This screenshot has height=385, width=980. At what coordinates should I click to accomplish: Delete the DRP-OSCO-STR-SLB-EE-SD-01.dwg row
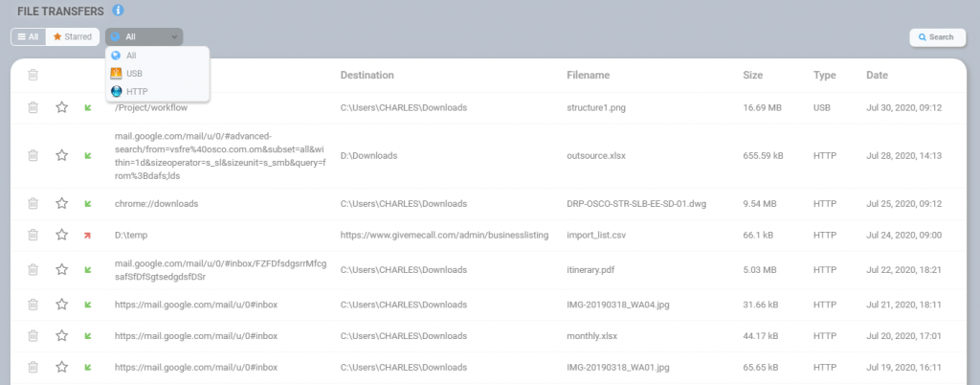[33, 204]
